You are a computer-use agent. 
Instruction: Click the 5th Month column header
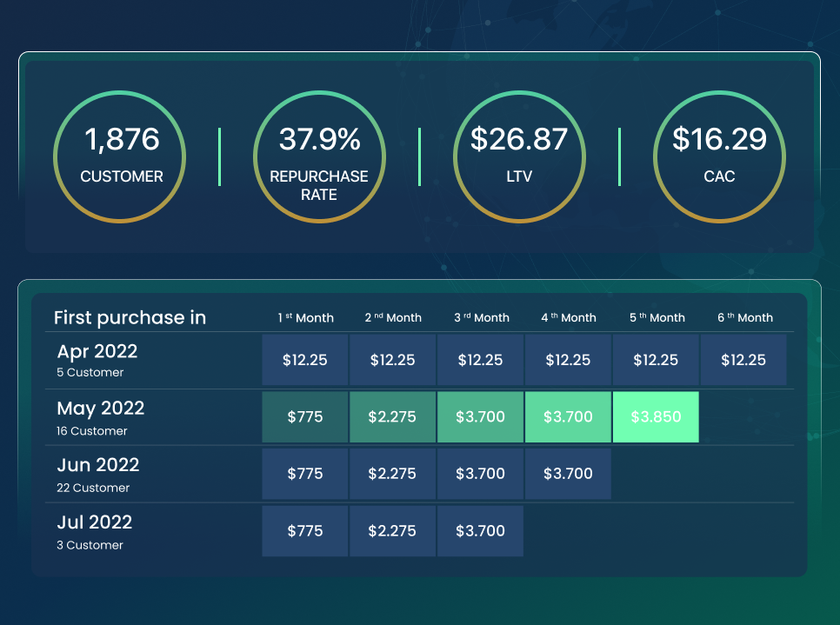point(657,317)
